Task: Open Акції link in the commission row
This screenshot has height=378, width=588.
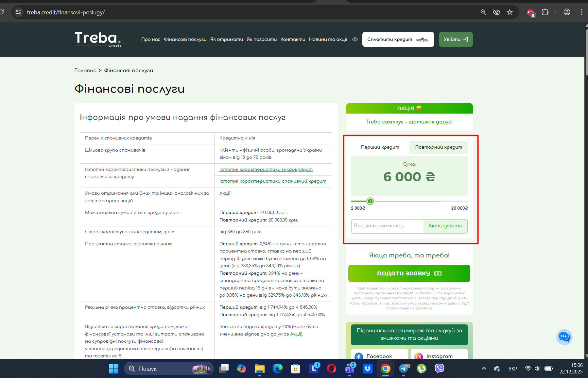Action: coord(296,334)
